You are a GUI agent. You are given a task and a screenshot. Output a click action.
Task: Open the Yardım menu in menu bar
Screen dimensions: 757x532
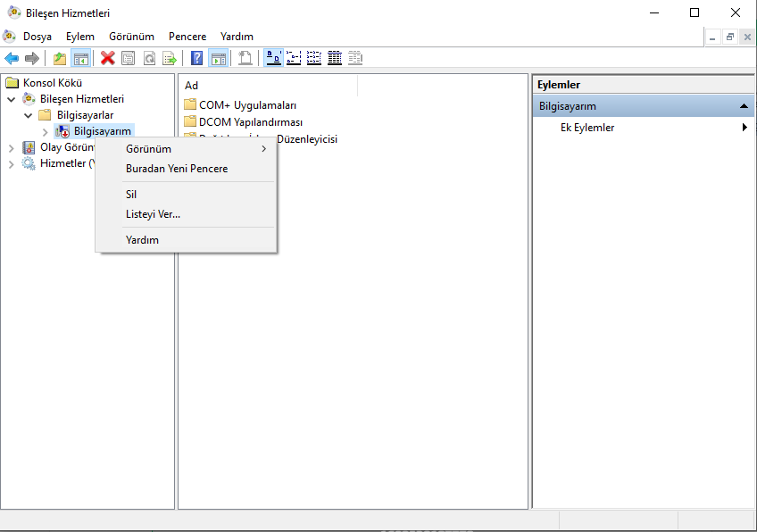[237, 37]
